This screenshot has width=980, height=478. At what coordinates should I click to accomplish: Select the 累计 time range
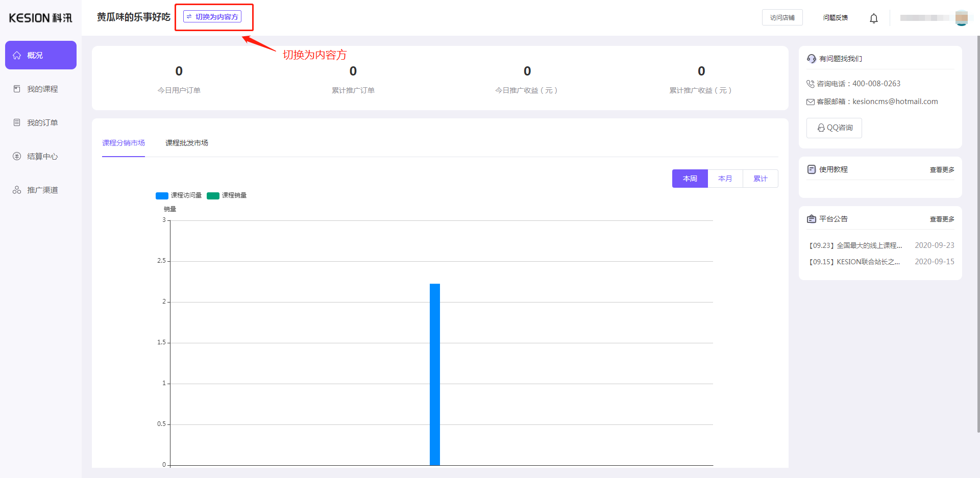click(760, 179)
